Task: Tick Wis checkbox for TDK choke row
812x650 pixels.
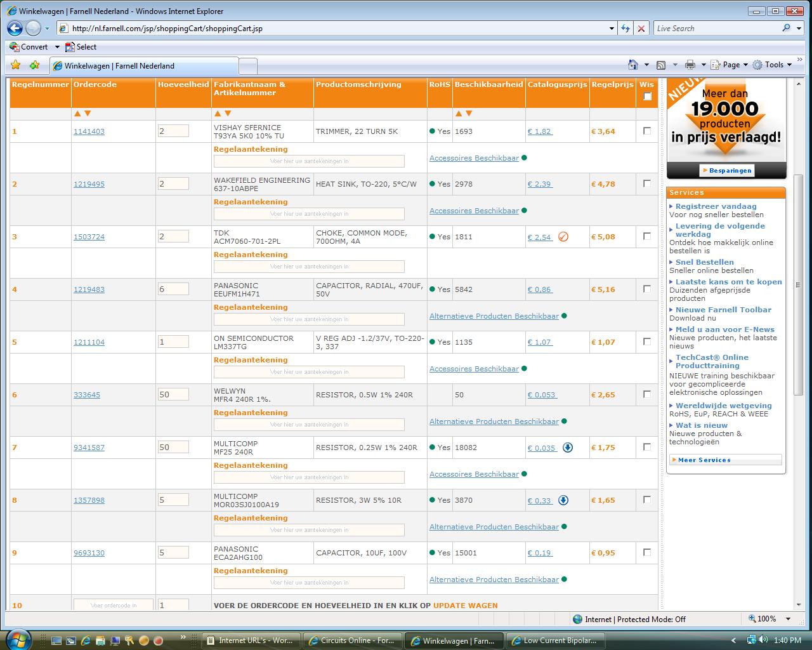Action: [x=647, y=236]
